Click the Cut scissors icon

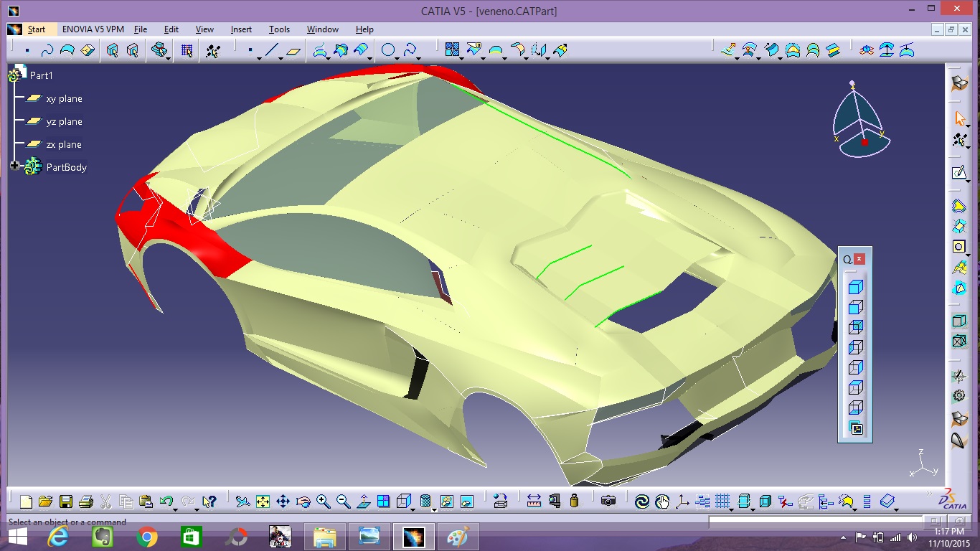coord(106,501)
